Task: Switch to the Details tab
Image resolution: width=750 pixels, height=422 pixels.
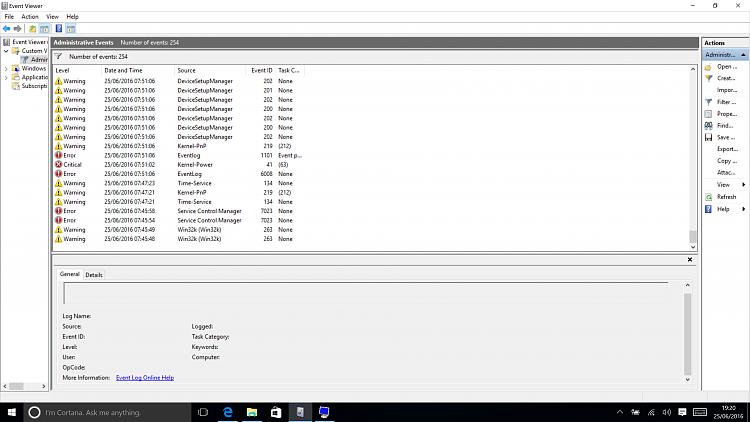Action: pyautogui.click(x=94, y=274)
